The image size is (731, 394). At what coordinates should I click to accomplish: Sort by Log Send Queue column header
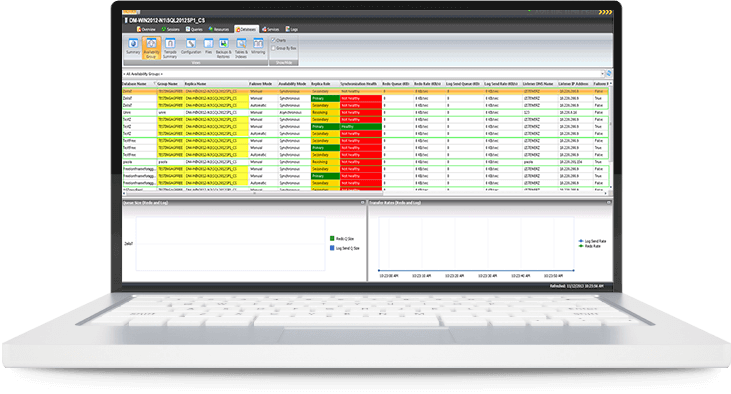click(x=463, y=84)
